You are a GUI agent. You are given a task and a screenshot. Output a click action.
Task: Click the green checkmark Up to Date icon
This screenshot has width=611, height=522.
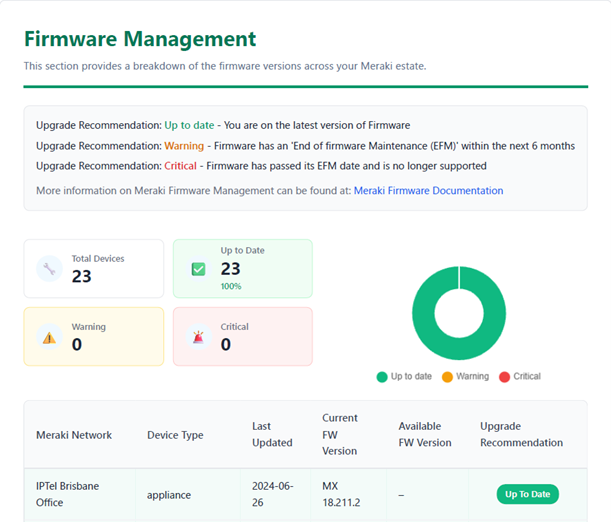(198, 269)
